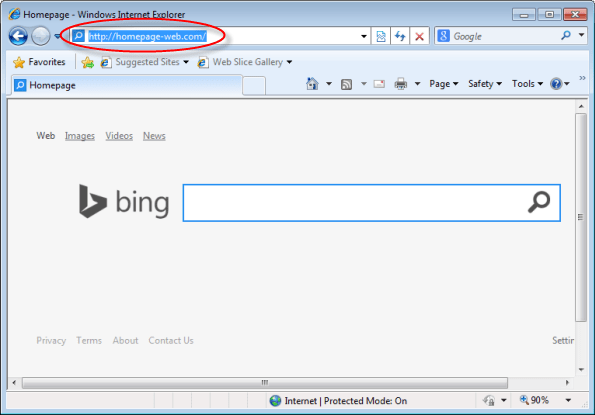Click the Print icon
This screenshot has height=415, width=595.
[x=401, y=84]
